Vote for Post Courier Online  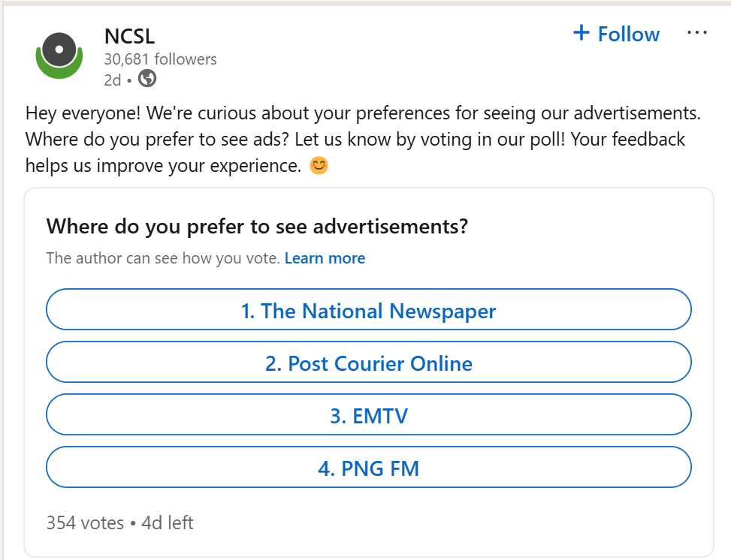[x=369, y=363]
